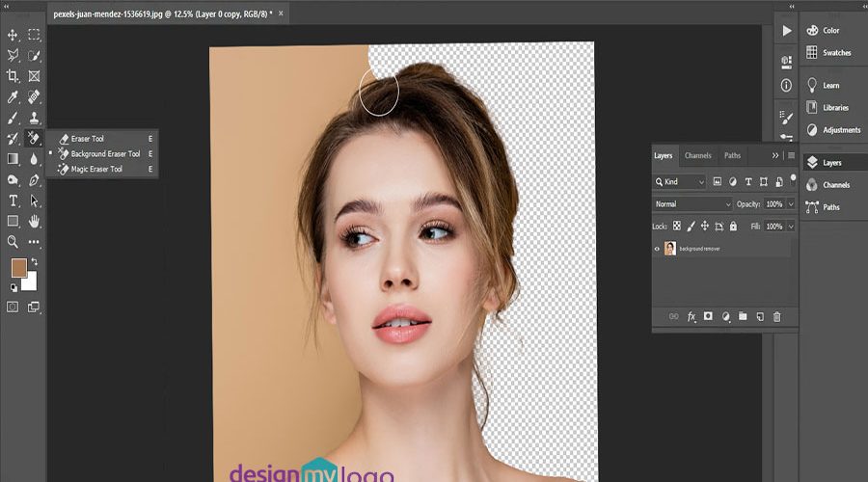Open the Edit Toolbar three-dots menu
The height and width of the screenshot is (482, 868).
34,242
